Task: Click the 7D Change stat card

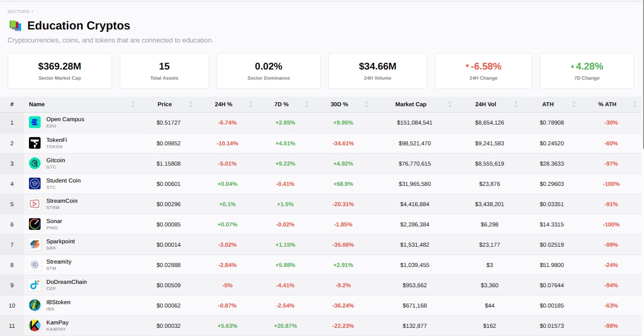Action: click(587, 71)
